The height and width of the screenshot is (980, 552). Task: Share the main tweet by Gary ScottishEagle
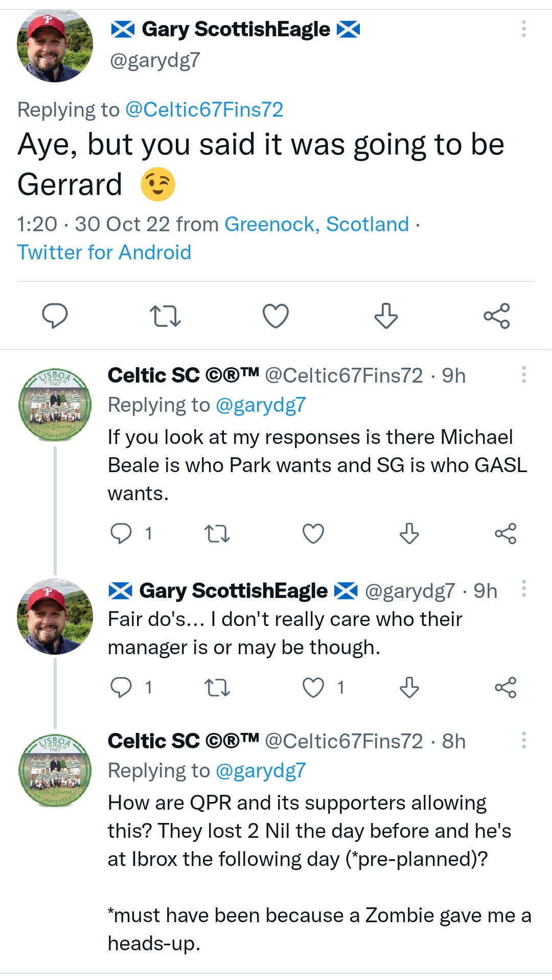[x=497, y=316]
